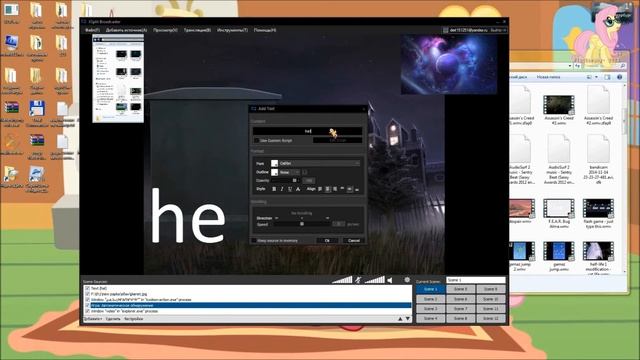Switch to Scene 12
640x360 pixels.
click(491, 318)
